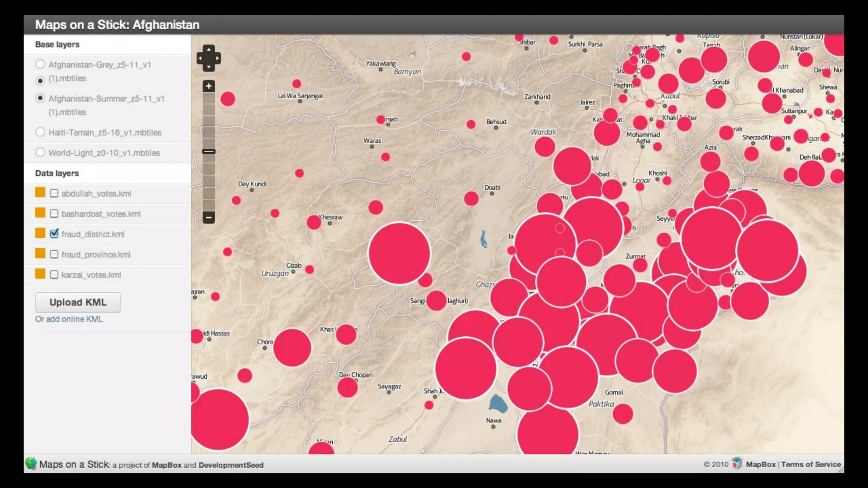Click the zoom slider handle
This screenshot has width=868, height=488.
point(209,151)
